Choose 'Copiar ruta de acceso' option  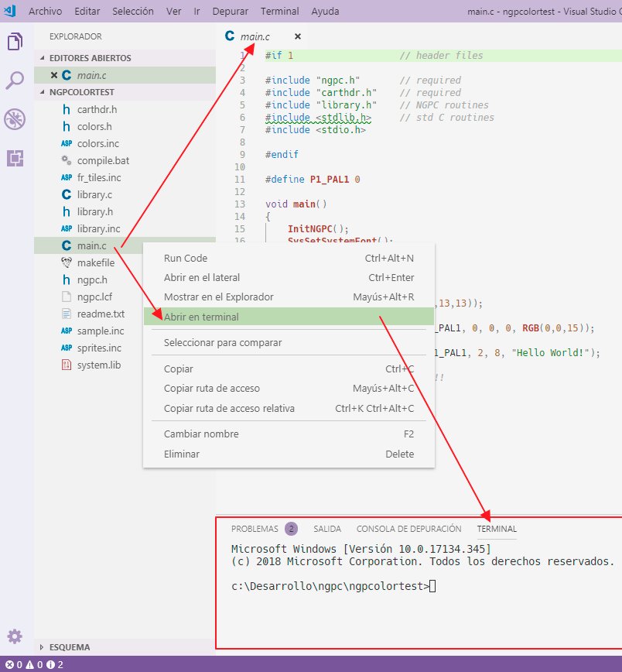[211, 388]
